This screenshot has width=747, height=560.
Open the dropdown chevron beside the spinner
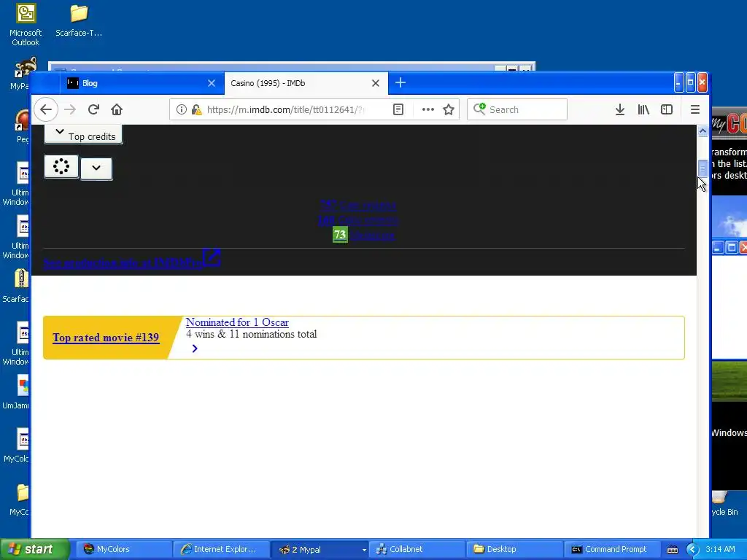[96, 168]
